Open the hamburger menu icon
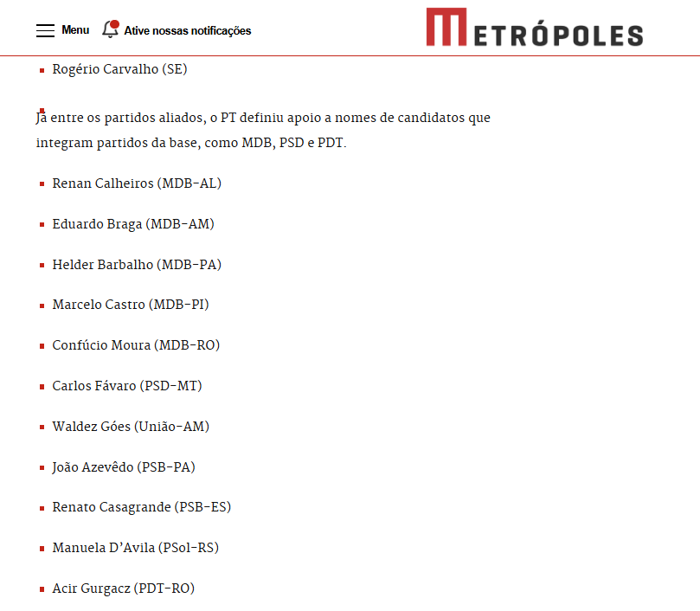This screenshot has height=611, width=700. (x=45, y=30)
